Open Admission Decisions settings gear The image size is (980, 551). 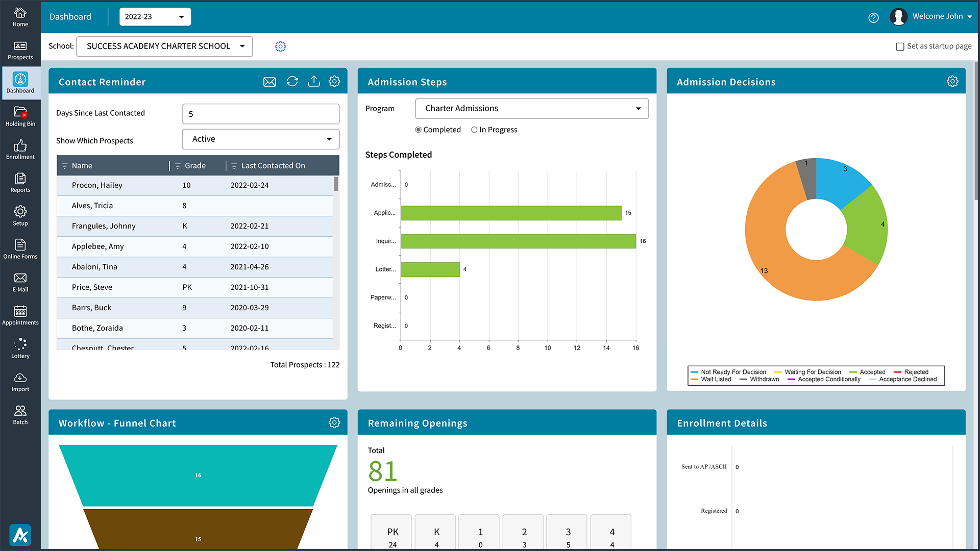coord(952,81)
